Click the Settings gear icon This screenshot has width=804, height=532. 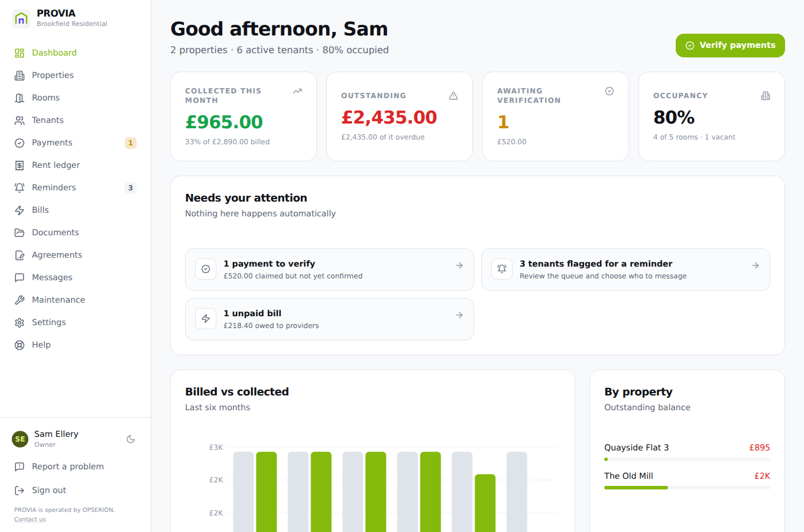(x=20, y=323)
